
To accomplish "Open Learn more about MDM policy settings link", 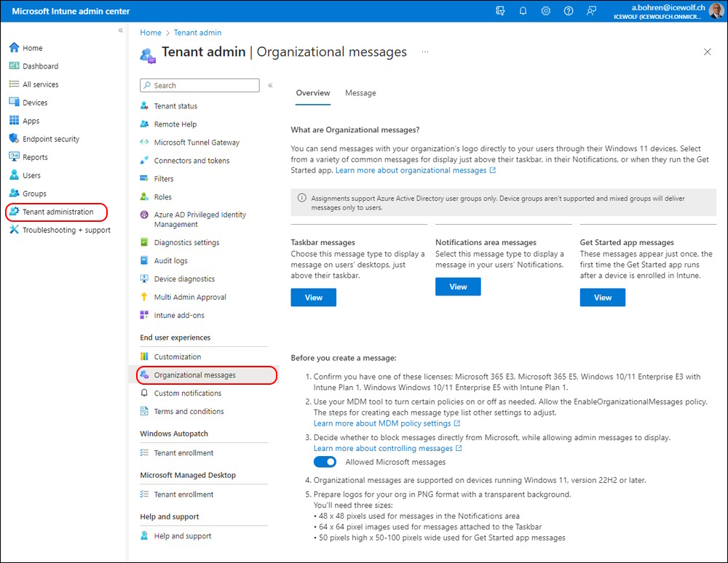I will (x=387, y=423).
